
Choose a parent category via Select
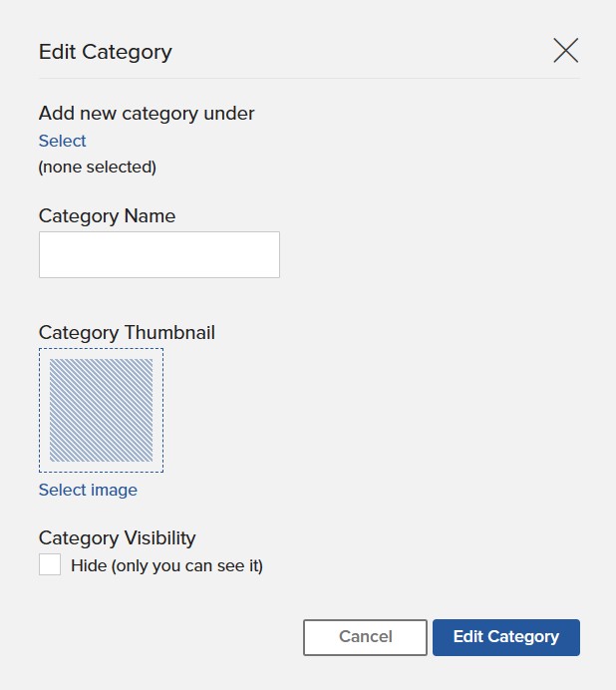pyautogui.click(x=62, y=141)
